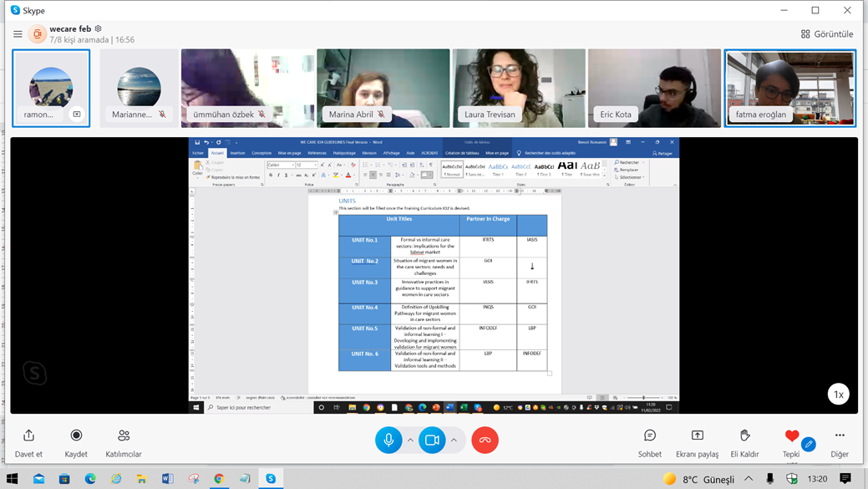Open the Katılımcılar participants panel

124,436
